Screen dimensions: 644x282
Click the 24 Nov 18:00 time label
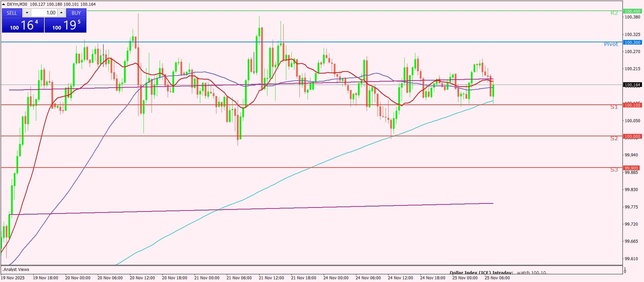tap(433, 278)
